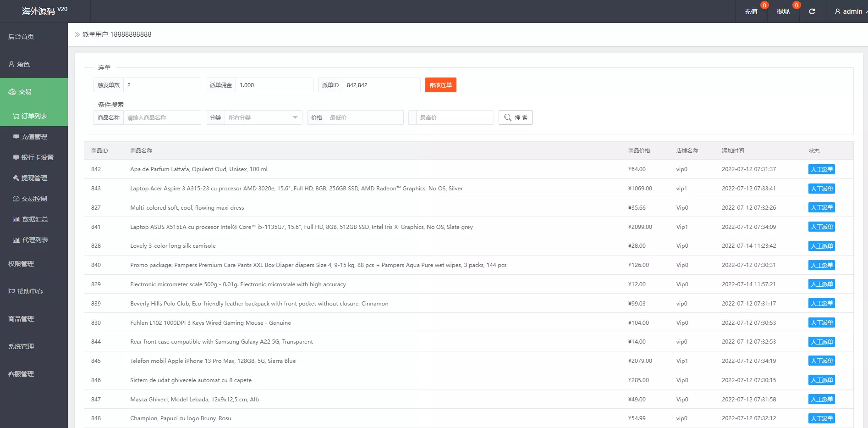Click 人工派单 for iPhone 13 Pro Max row
Image resolution: width=868 pixels, height=428 pixels.
point(821,361)
